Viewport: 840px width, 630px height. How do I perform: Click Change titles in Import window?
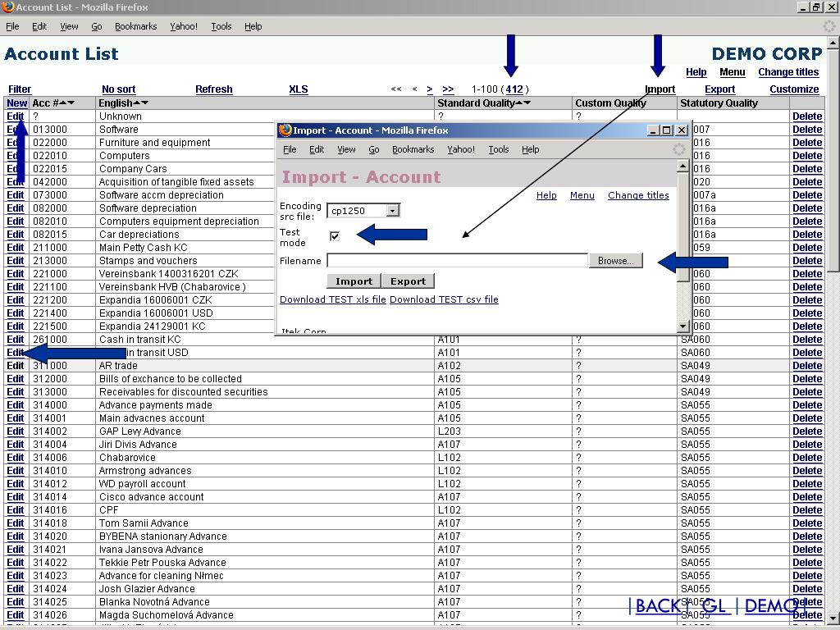tap(638, 195)
